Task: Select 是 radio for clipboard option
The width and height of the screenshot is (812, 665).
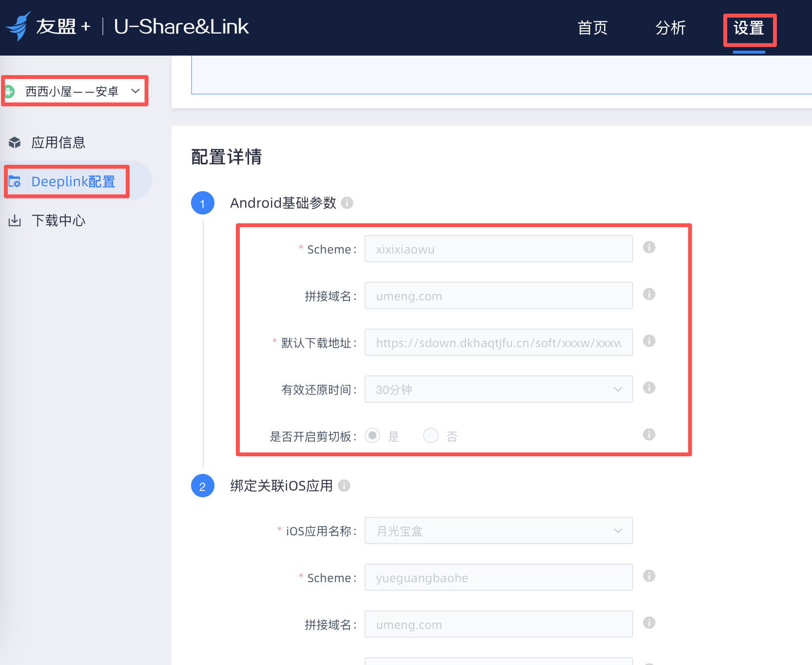Action: [372, 435]
